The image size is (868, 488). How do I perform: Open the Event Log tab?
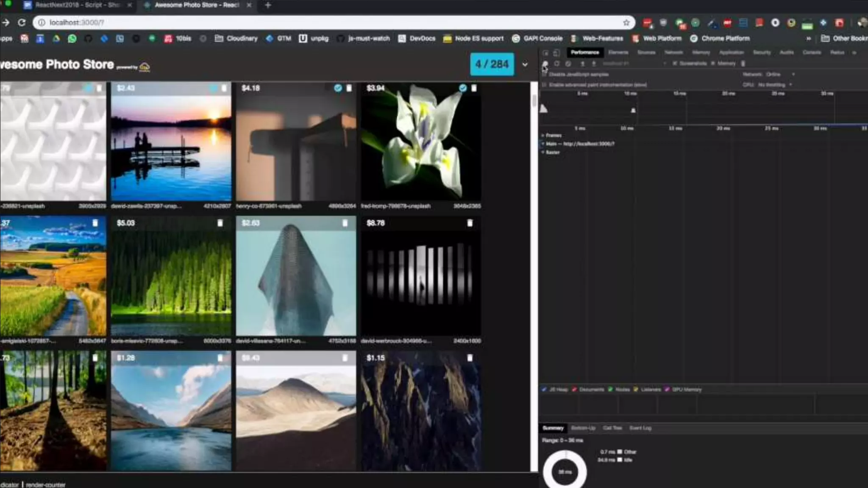pos(640,428)
